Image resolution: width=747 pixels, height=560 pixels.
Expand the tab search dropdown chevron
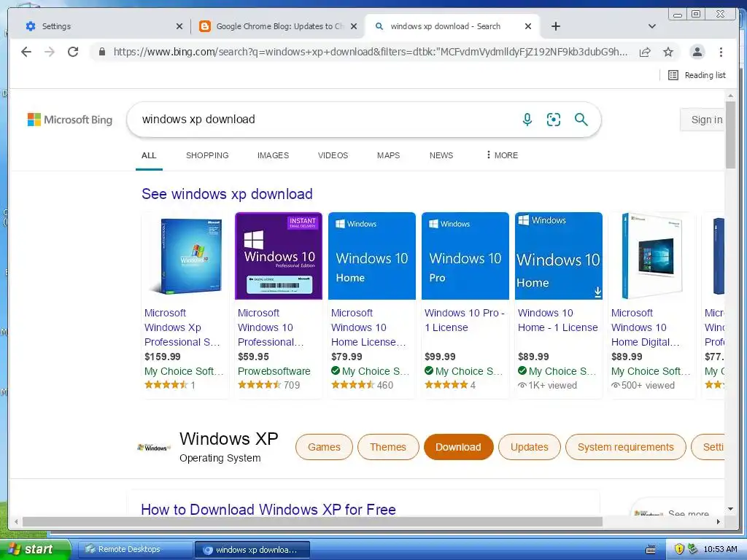coord(652,27)
